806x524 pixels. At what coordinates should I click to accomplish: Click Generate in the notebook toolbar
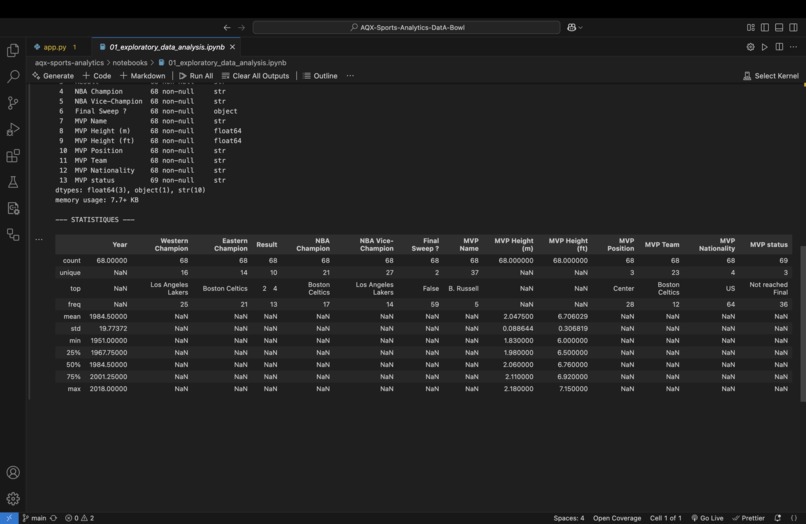[53, 76]
